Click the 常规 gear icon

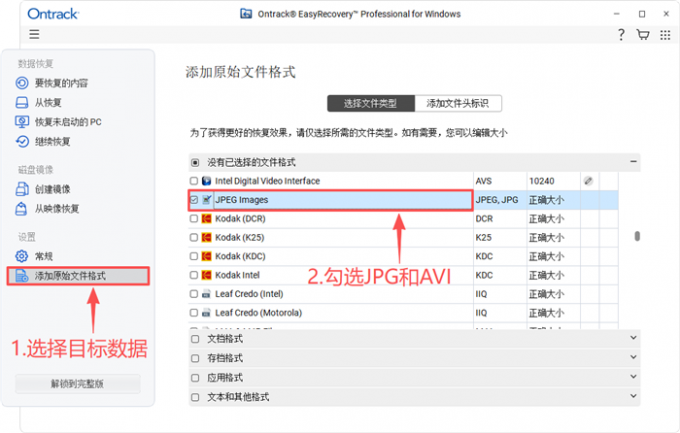point(22,256)
